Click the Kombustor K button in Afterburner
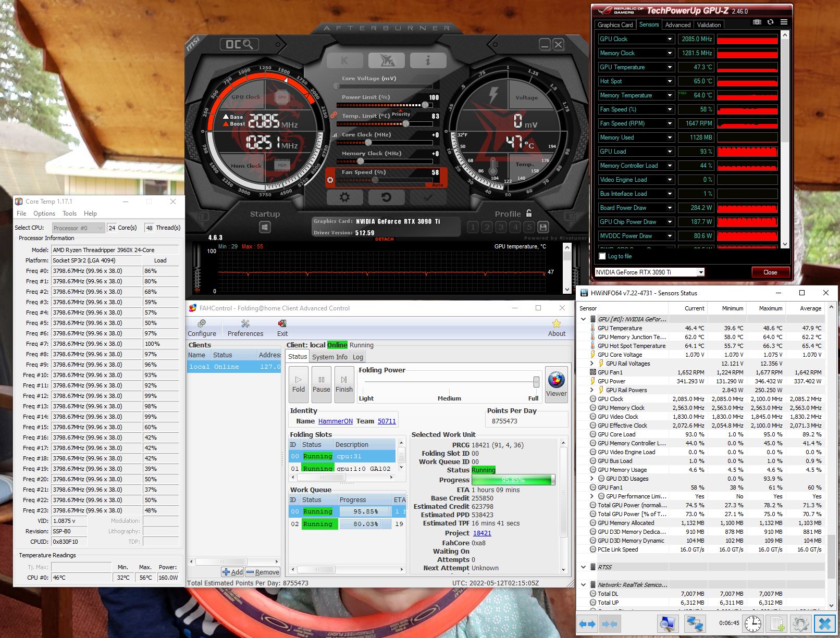Screen dimensions: 840x638 (344, 60)
